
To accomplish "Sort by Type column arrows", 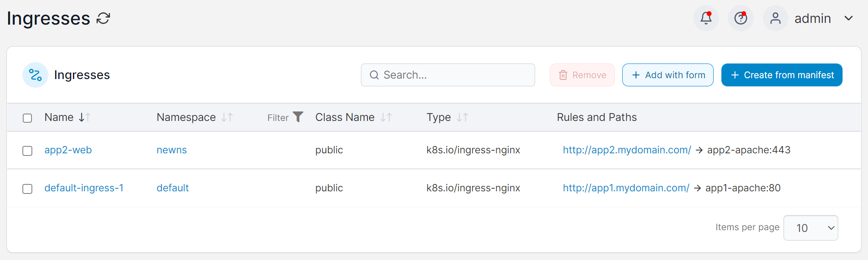I will [463, 117].
